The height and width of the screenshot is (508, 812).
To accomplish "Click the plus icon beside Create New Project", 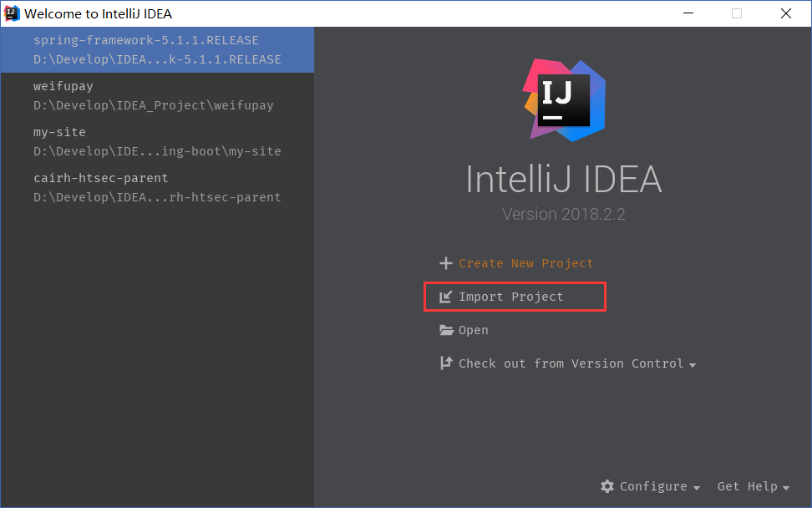I will click(x=445, y=263).
